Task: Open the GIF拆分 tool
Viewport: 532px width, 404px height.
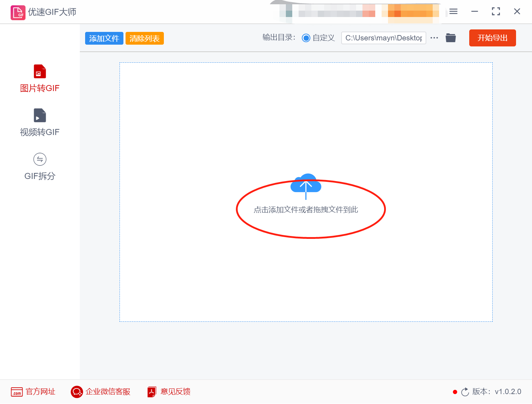Action: coord(40,167)
